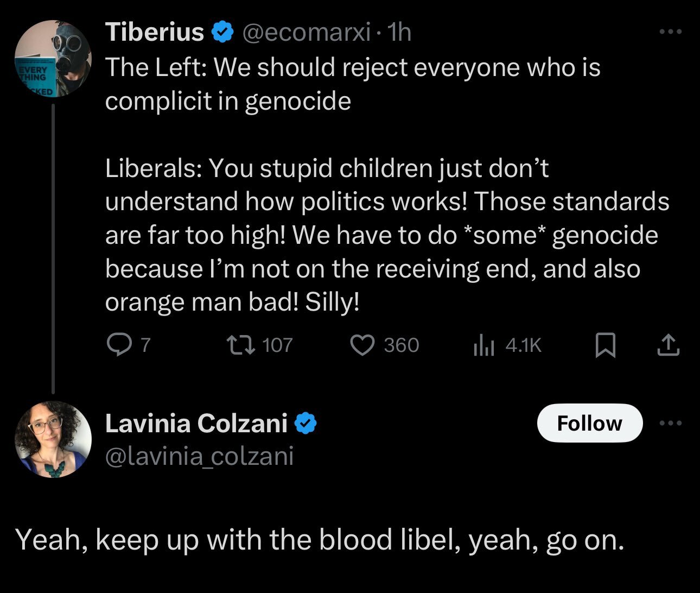
Task: Share the Tiberius tweet via upload icon
Action: pyautogui.click(x=668, y=345)
